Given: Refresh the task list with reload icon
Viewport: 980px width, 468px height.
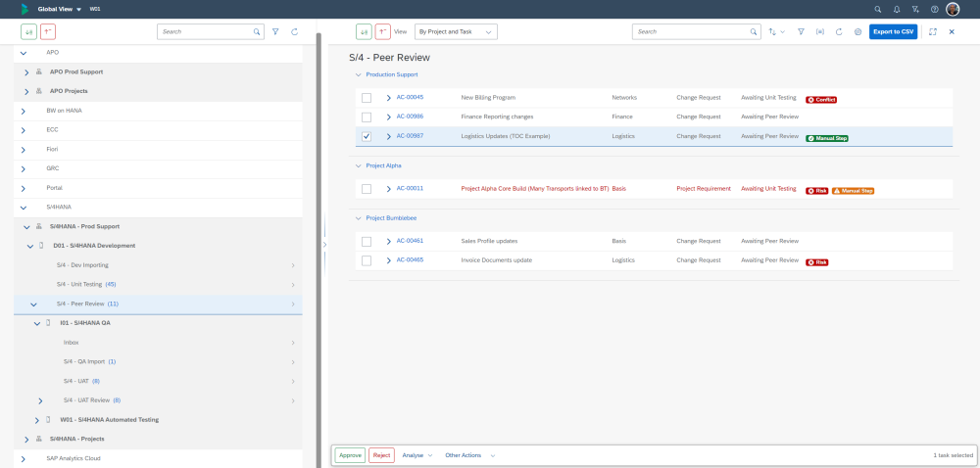Looking at the screenshot, I should pos(839,31).
